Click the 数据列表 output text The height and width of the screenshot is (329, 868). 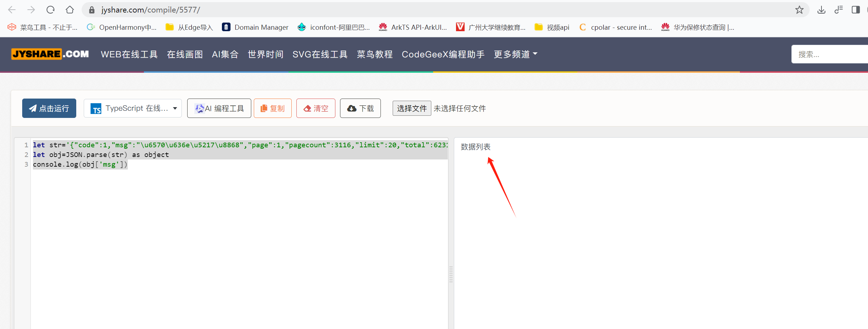pyautogui.click(x=475, y=147)
